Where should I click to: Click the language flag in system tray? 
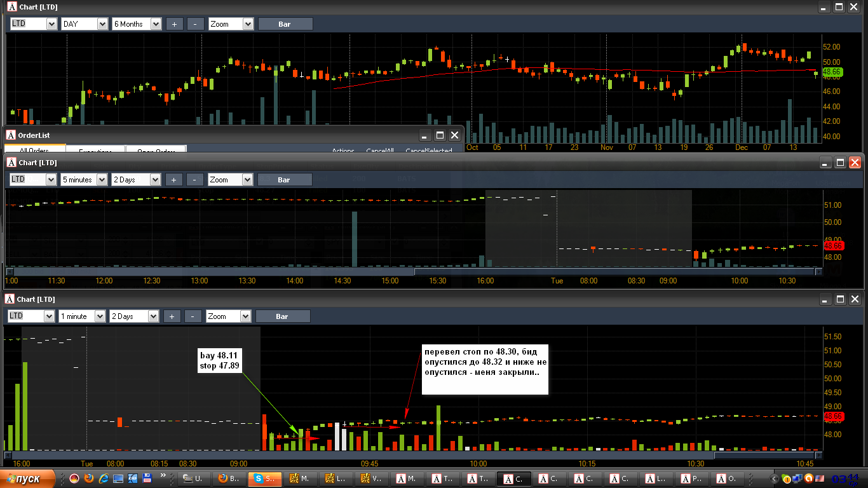pyautogui.click(x=820, y=478)
